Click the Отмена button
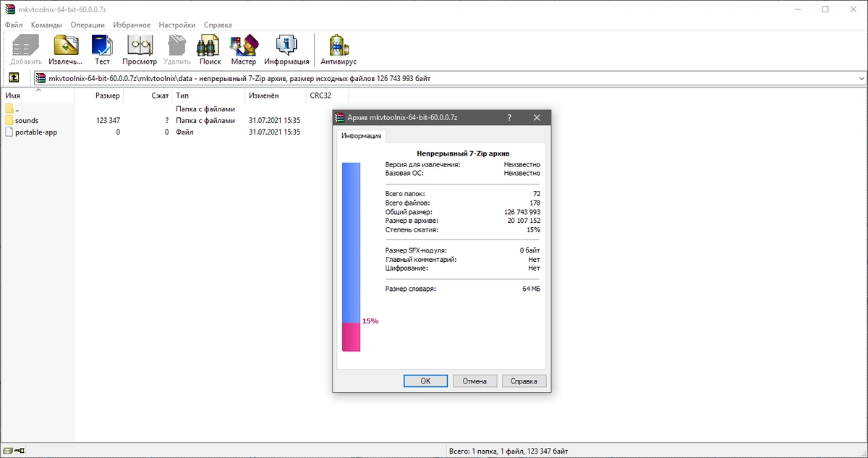Screen dimensions: 868x458 [x=475, y=381]
